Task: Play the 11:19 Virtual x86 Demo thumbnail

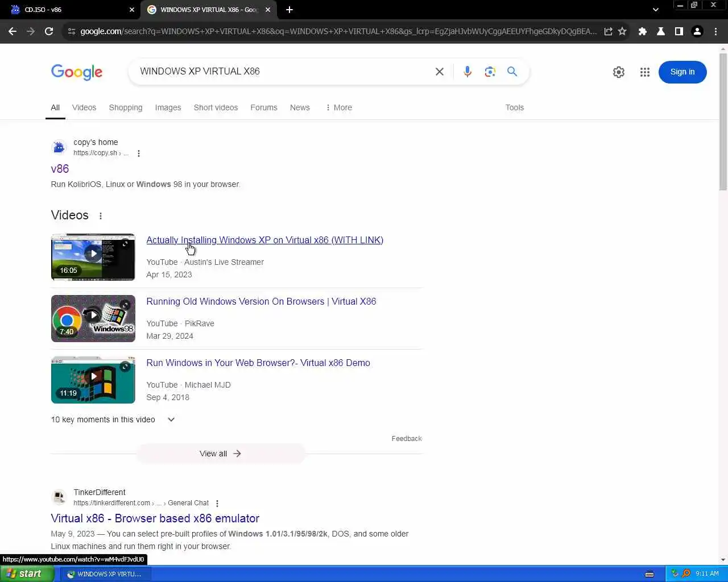Action: click(93, 380)
